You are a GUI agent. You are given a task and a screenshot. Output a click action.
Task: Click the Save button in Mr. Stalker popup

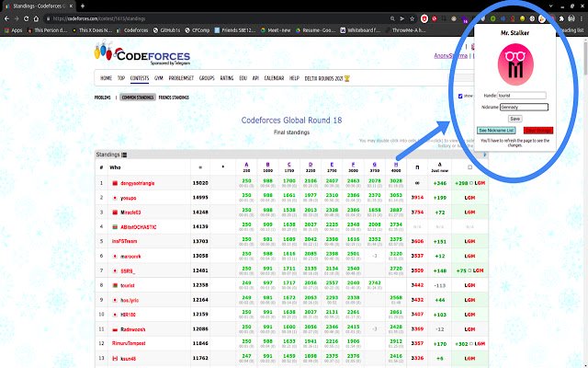[514, 119]
